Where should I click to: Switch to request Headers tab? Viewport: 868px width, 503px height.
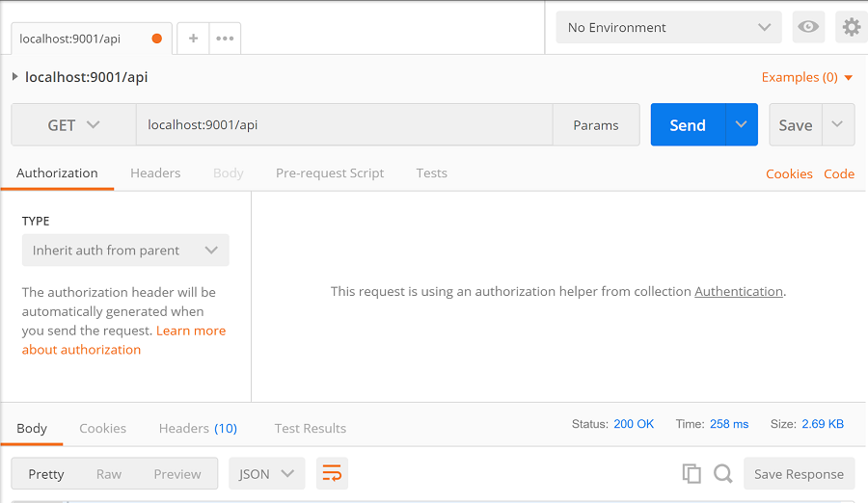click(155, 173)
